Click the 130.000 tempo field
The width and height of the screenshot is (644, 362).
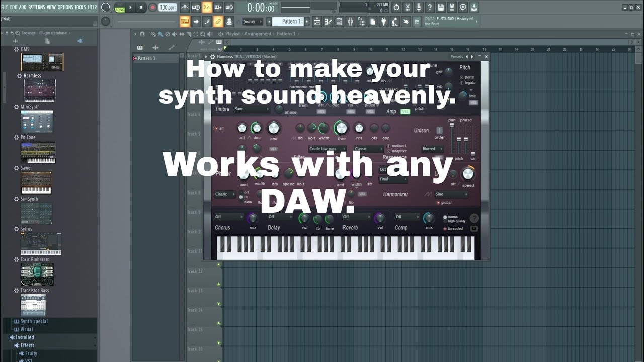coord(168,8)
